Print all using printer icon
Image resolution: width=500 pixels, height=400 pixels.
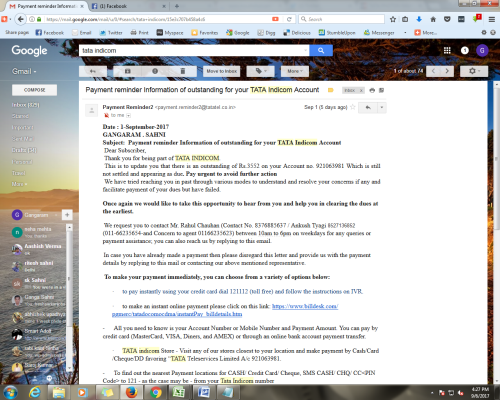click(372, 90)
